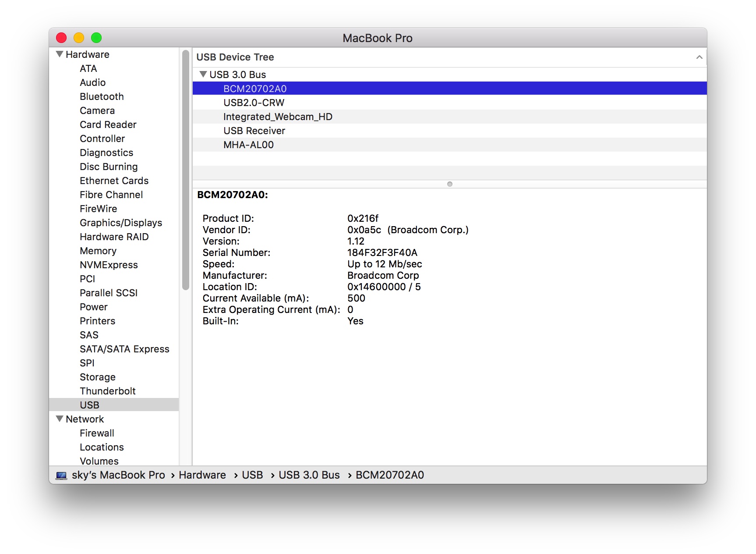
Task: Select Bluetooth in the sidebar
Action: tap(102, 96)
